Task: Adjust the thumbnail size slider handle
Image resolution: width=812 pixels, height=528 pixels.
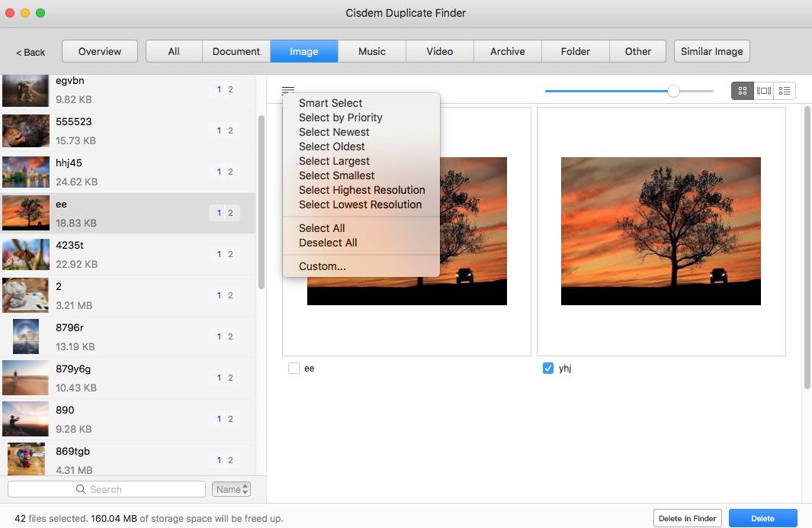Action: 673,91
